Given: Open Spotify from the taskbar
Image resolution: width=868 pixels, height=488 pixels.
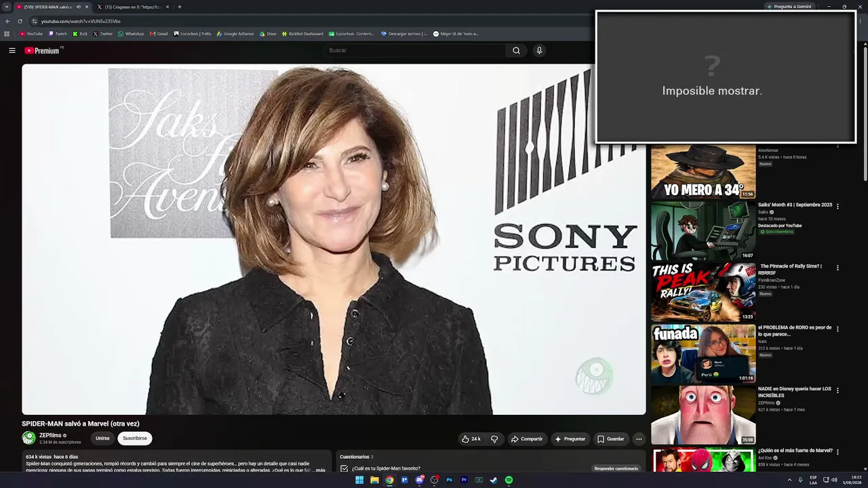Looking at the screenshot, I should click(x=509, y=480).
